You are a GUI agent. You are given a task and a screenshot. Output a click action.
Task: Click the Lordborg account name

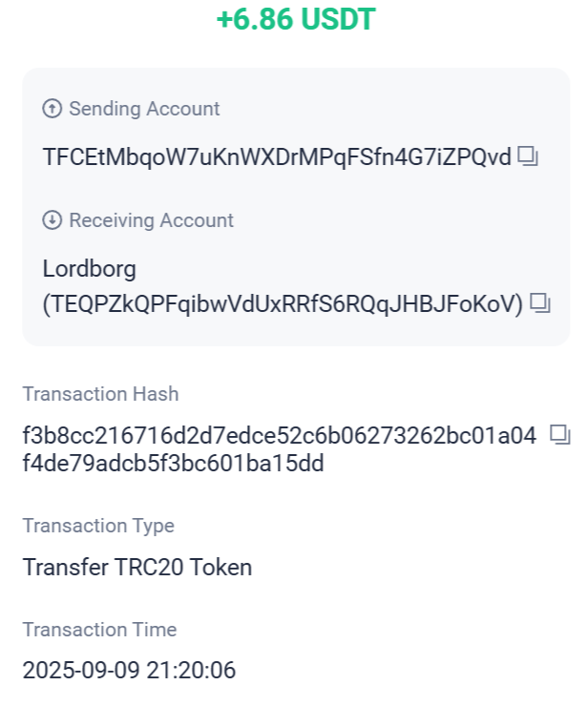90,269
